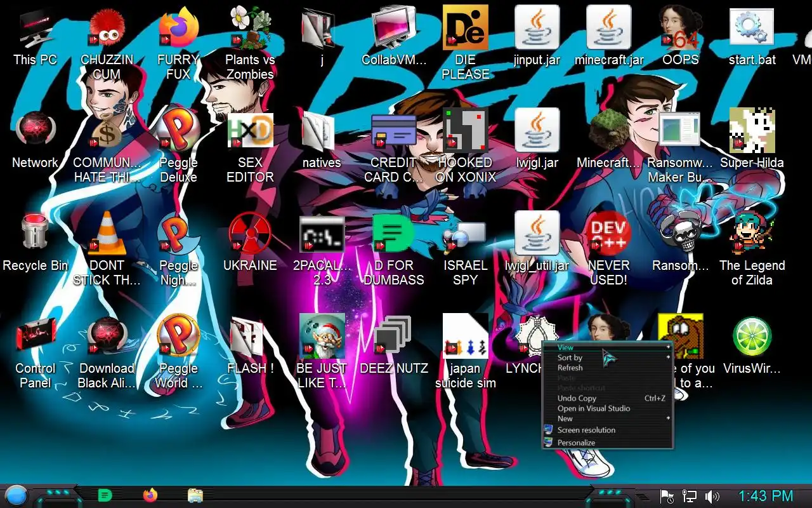Select the lwjgl_util.jar file icon
The height and width of the screenshot is (508, 812).
pyautogui.click(x=537, y=234)
